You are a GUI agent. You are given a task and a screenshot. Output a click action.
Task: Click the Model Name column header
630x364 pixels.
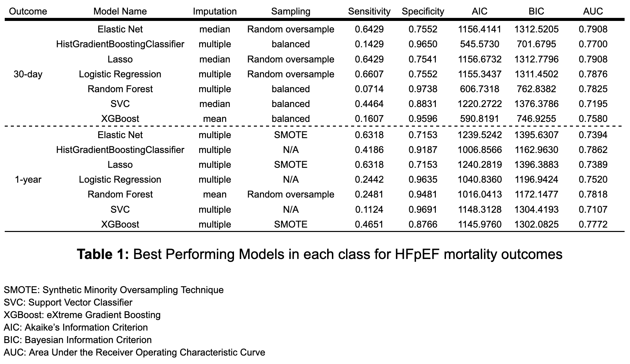pyautogui.click(x=120, y=11)
